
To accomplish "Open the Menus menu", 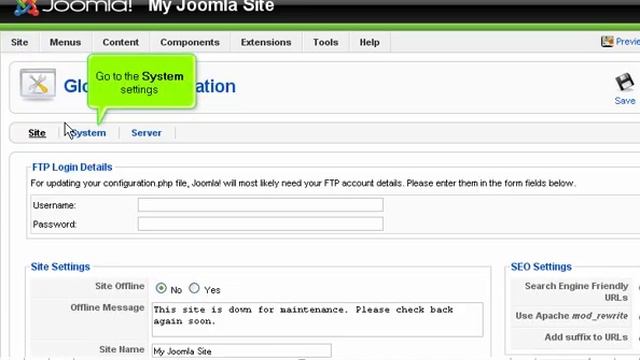I will pyautogui.click(x=65, y=42).
